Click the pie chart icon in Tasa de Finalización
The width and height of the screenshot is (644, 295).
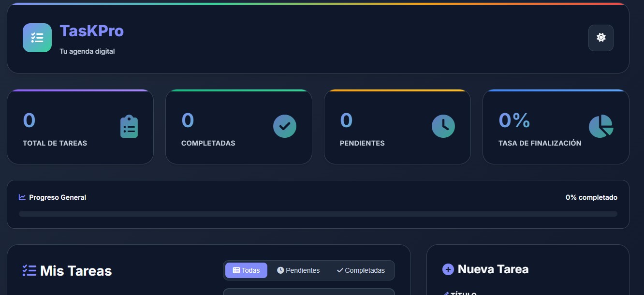601,126
